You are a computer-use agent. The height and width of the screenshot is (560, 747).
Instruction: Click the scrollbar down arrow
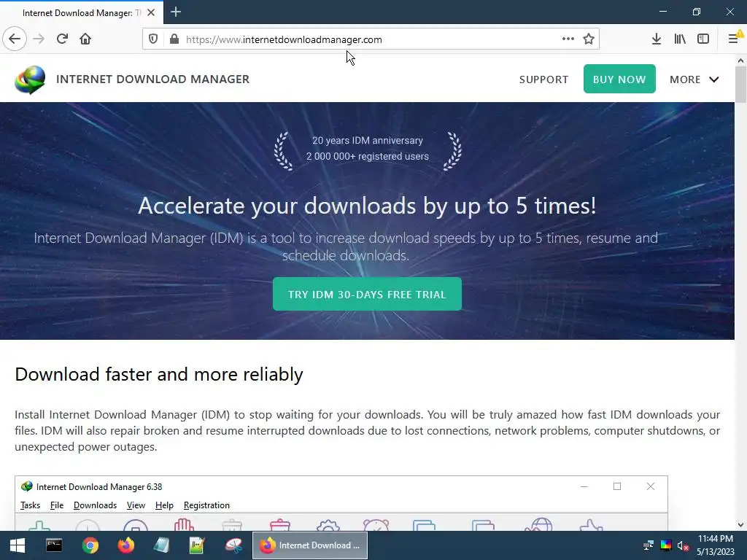click(x=741, y=525)
